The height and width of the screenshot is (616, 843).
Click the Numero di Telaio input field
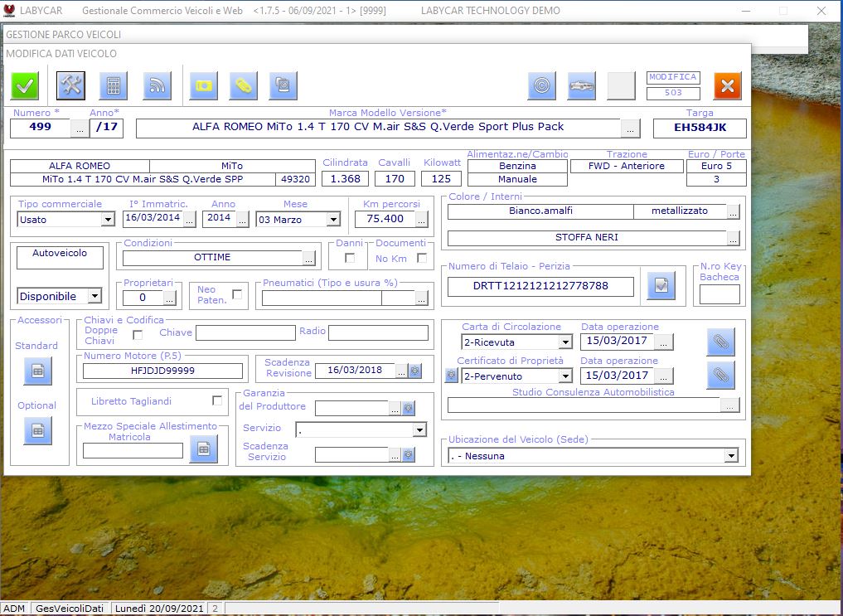pos(540,287)
